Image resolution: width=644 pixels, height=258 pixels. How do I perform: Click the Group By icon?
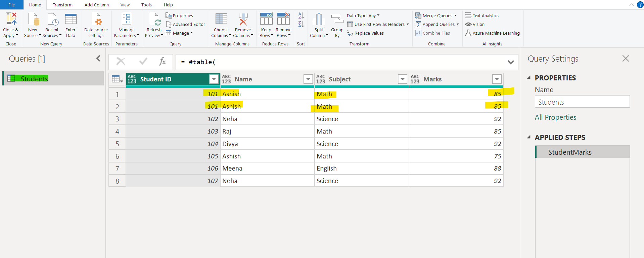[x=337, y=20]
